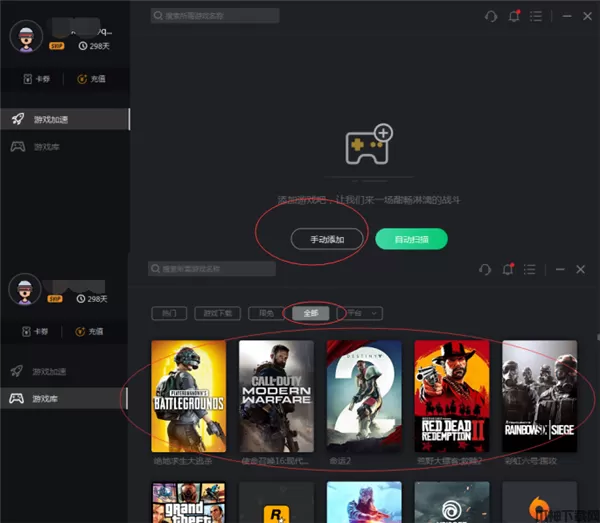
Task: Switch to the 全部 all filter tab
Action: tap(311, 313)
